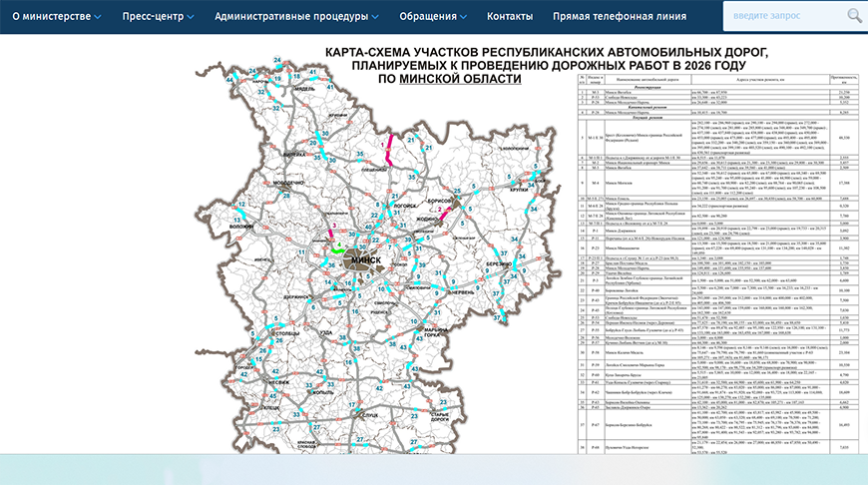This screenshot has width=868, height=485.
Task: Open the Административные процедуры dropdown arrow
Action: coord(374,18)
